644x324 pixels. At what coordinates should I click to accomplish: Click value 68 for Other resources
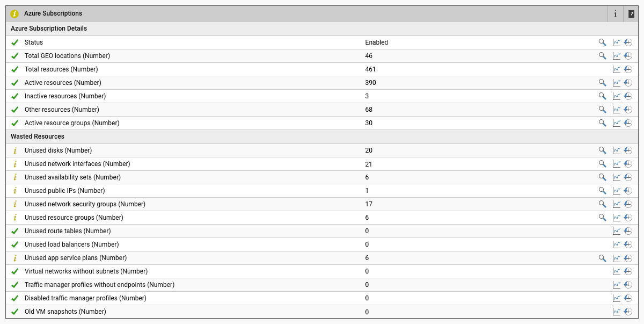pos(369,110)
